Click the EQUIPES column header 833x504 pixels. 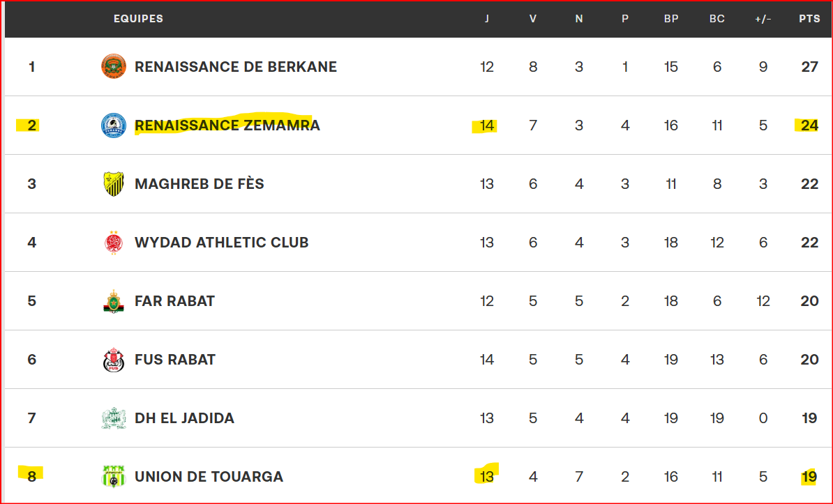(x=138, y=19)
